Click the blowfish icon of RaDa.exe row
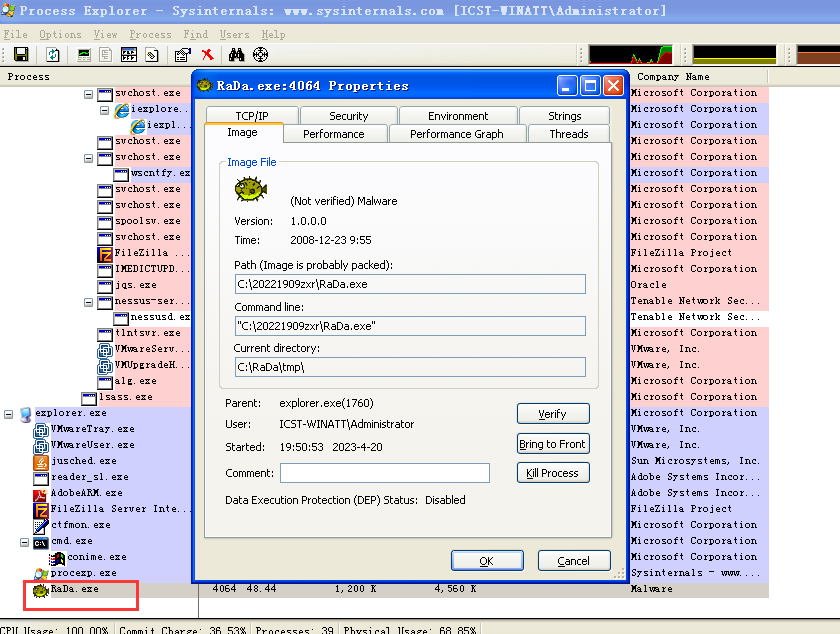This screenshot has height=634, width=840. pyautogui.click(x=41, y=591)
